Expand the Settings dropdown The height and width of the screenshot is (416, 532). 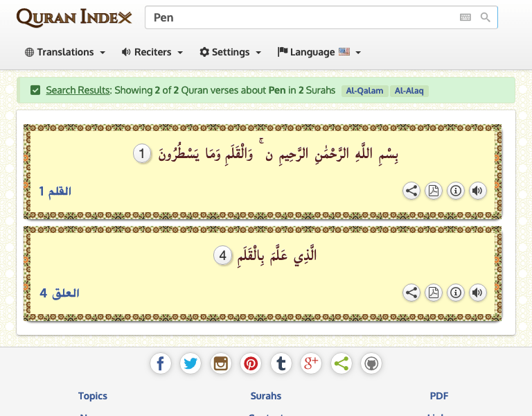click(231, 52)
